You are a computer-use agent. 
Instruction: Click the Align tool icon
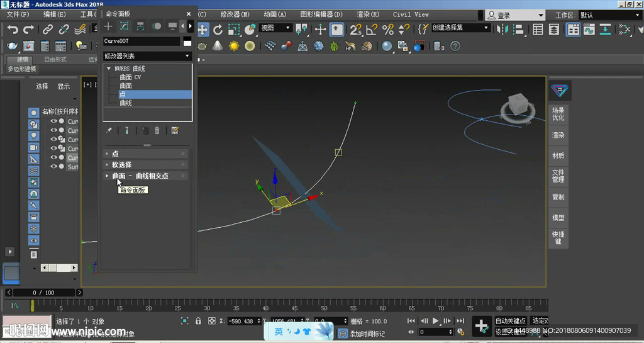(x=518, y=30)
